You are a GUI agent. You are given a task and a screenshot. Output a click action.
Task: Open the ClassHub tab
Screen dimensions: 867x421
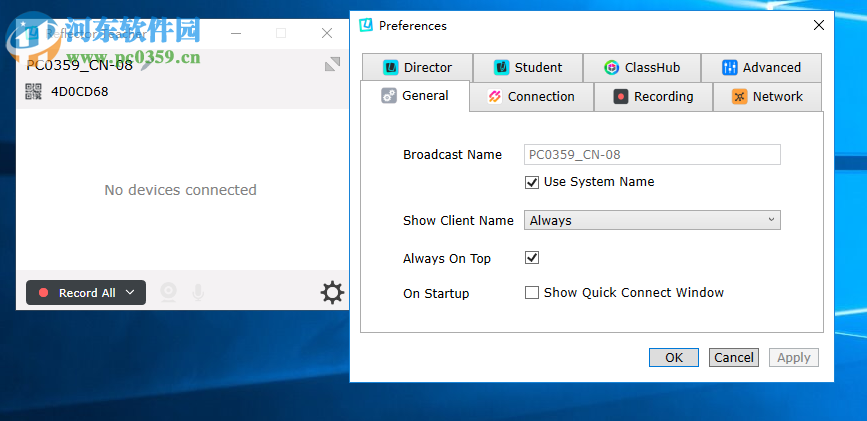[x=642, y=67]
